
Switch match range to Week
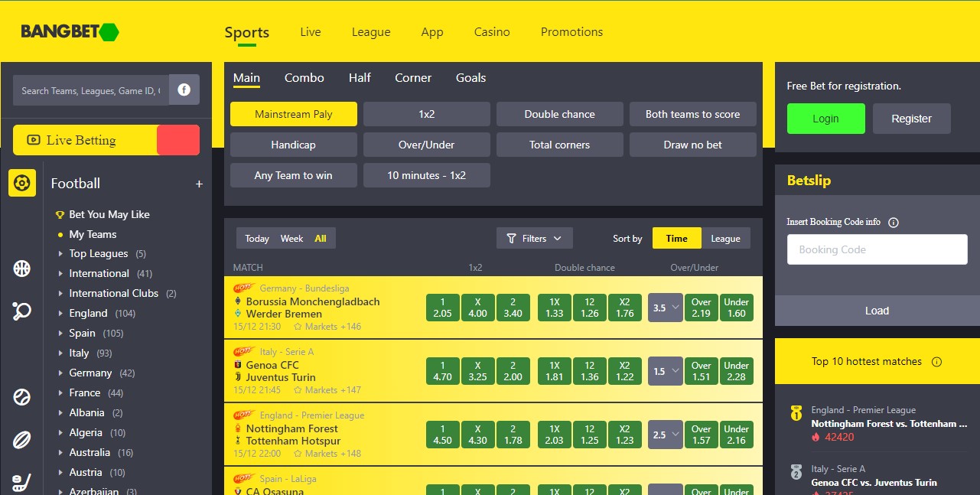pyautogui.click(x=291, y=239)
